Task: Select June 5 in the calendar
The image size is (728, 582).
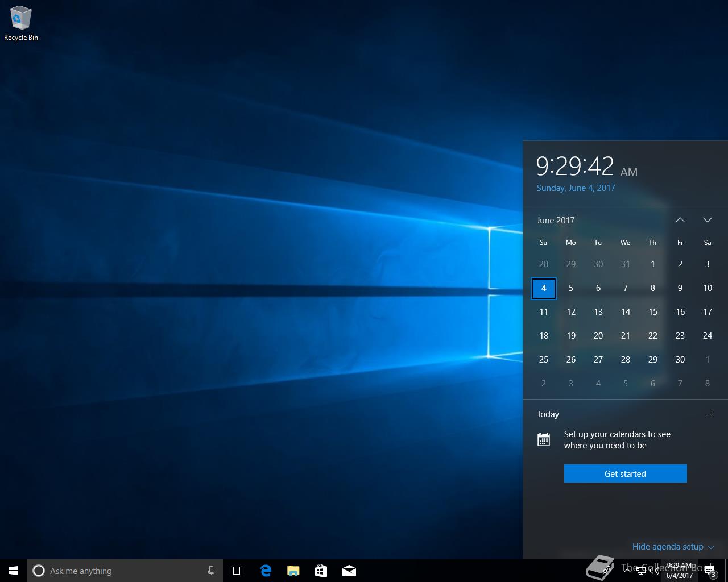Action: (x=571, y=288)
